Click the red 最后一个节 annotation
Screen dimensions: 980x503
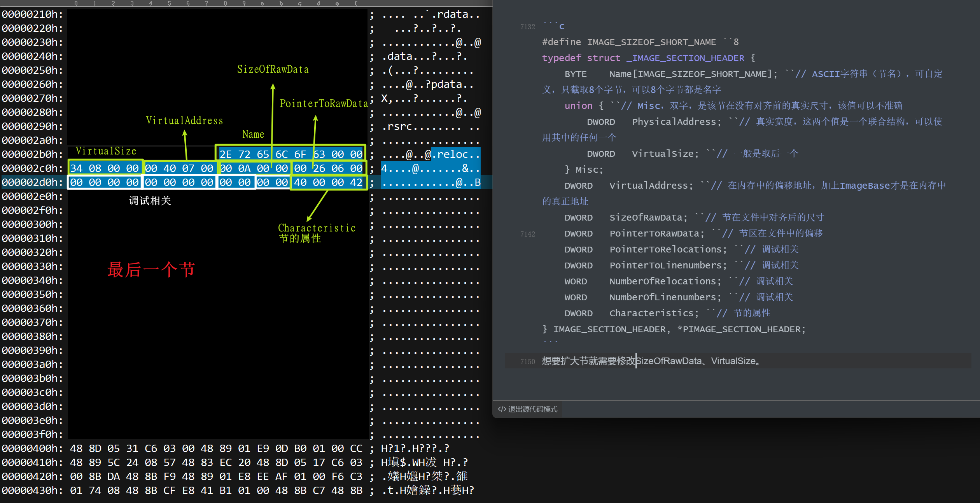tap(151, 270)
